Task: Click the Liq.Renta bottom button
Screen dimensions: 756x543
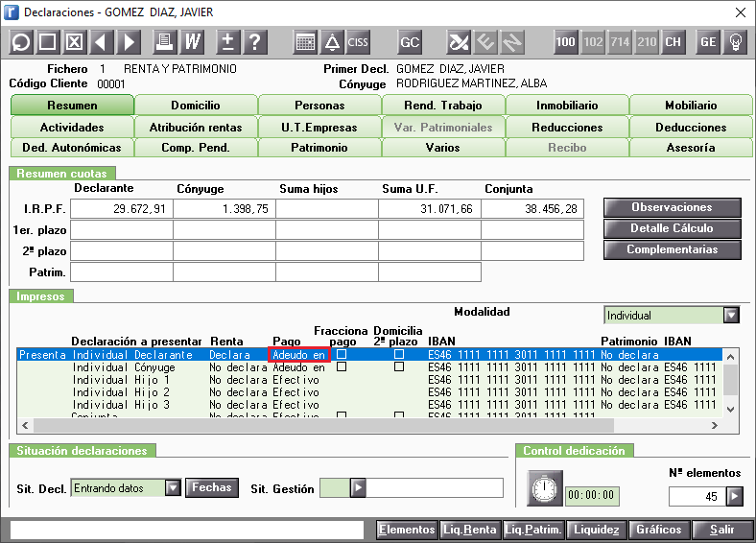Action: point(470,530)
